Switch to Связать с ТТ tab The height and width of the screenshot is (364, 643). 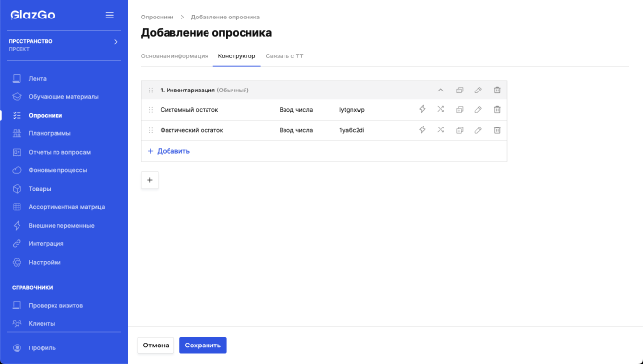pos(284,56)
